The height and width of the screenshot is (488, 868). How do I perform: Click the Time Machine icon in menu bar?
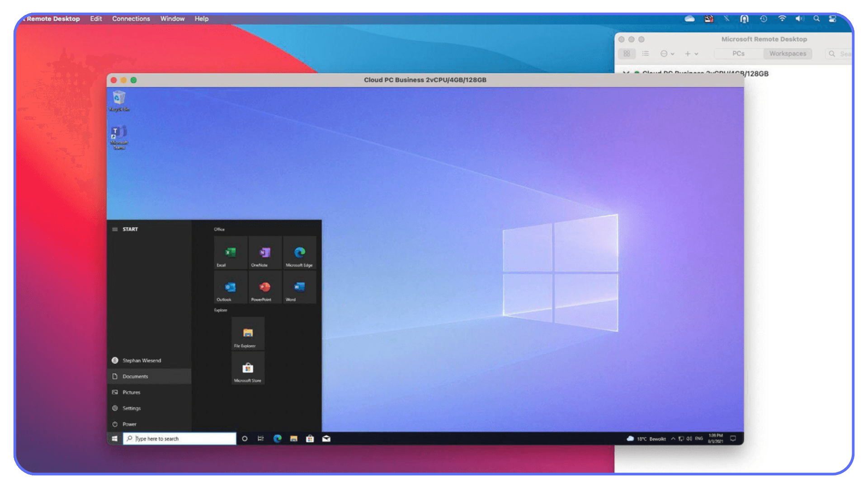point(764,19)
